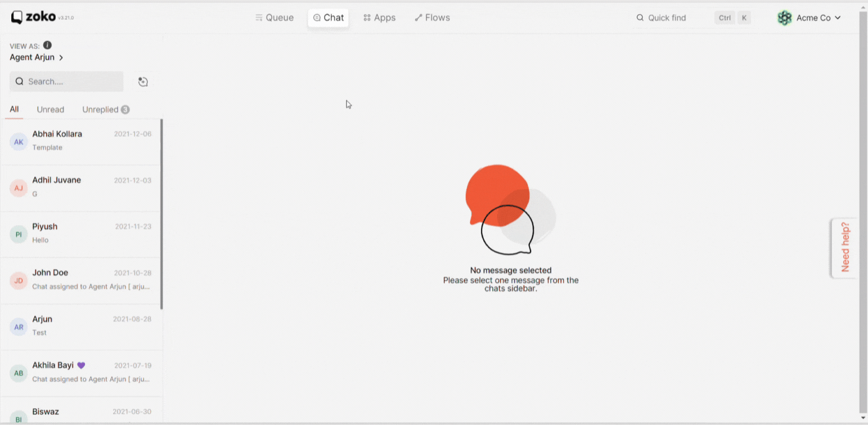Open the Adhil Juvane chat
The width and height of the screenshot is (868, 425).
(x=80, y=188)
